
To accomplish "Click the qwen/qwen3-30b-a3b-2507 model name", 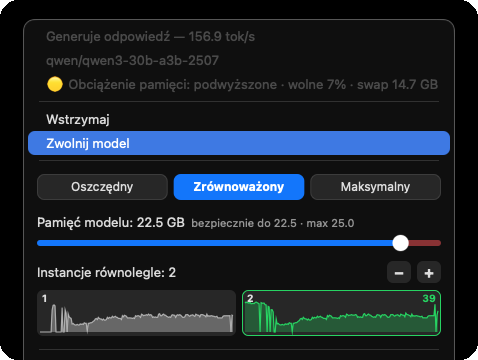I will pyautogui.click(x=132, y=61).
